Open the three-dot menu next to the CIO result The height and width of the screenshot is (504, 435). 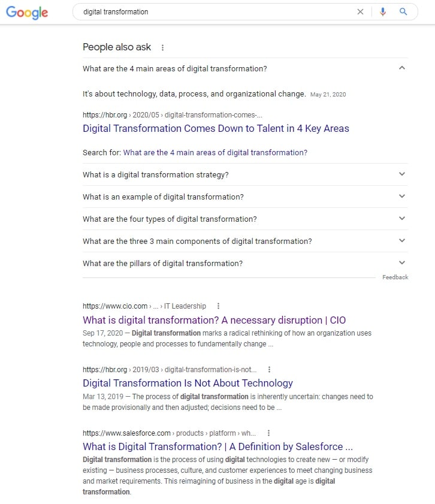217,306
